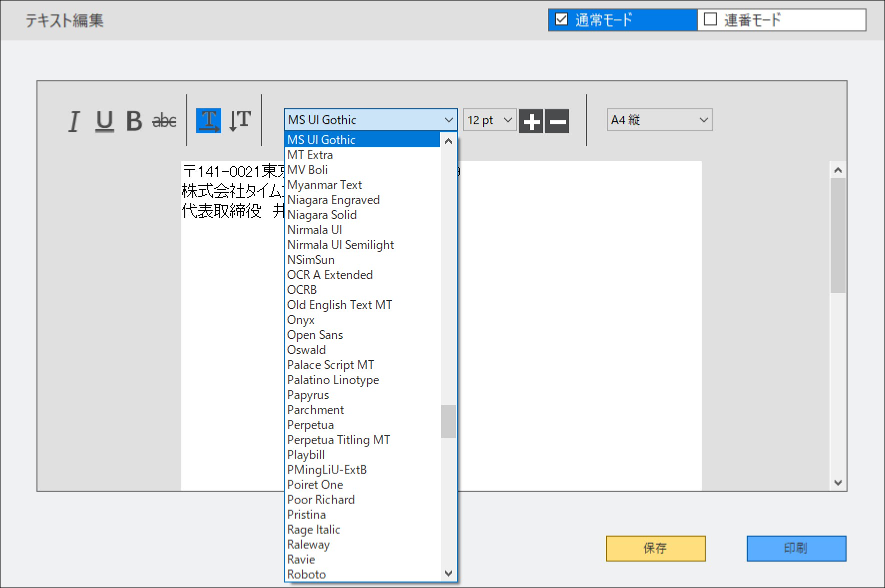Select Palatino Linotype font
The height and width of the screenshot is (588, 885).
363,379
